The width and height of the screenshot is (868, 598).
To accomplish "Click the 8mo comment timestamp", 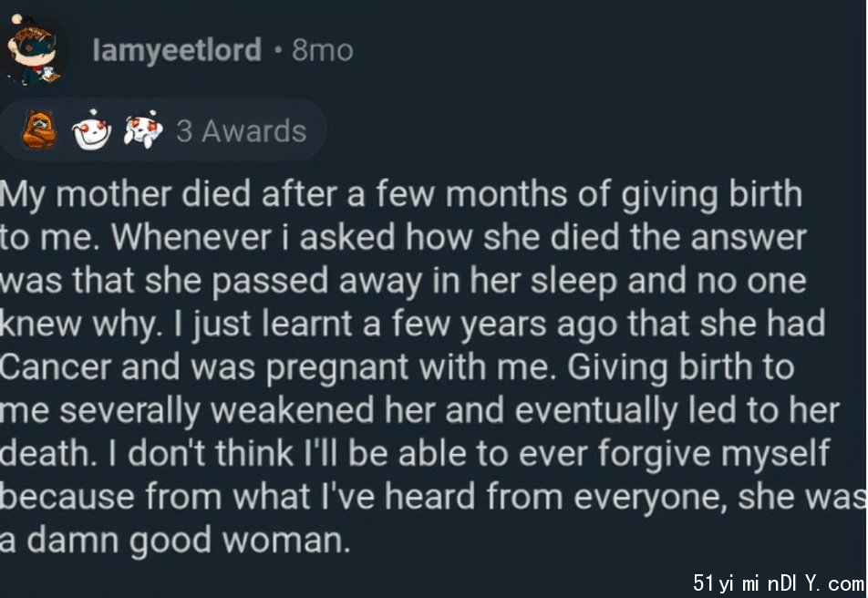I will [x=322, y=51].
